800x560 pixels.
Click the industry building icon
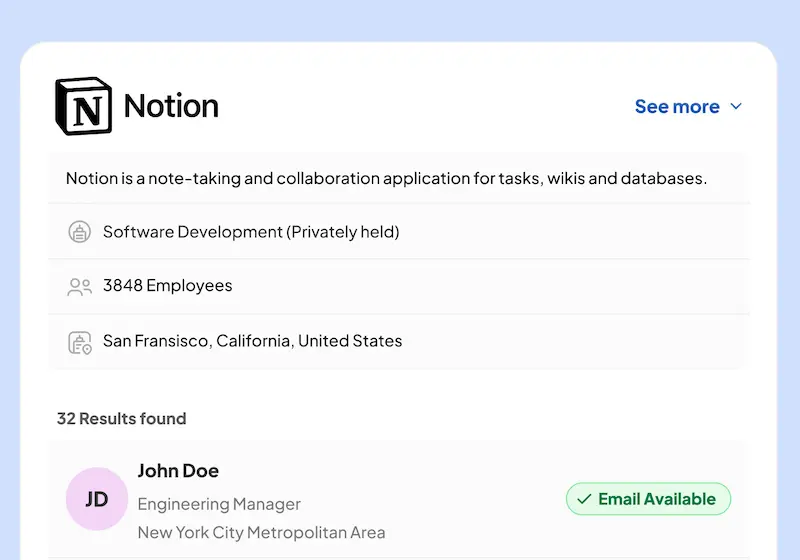pyautogui.click(x=79, y=232)
